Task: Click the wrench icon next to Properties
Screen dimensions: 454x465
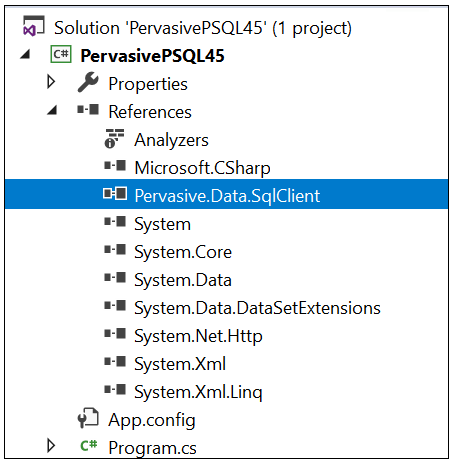Action: [88, 82]
